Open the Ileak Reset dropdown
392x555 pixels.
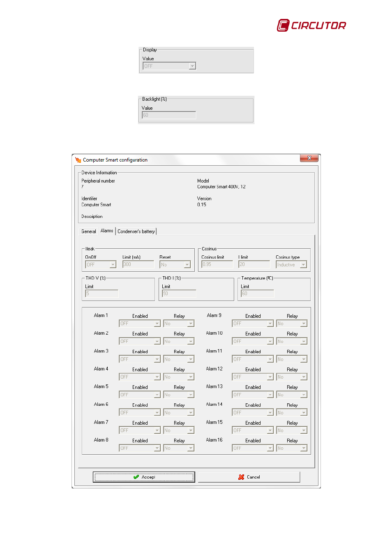[175, 265]
